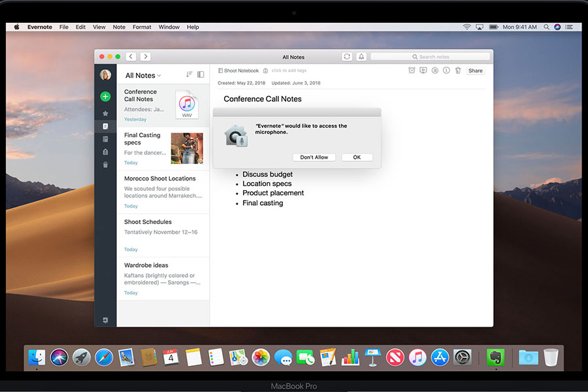Click OK in the microphone dialog
Image resolution: width=588 pixels, height=392 pixels.
pos(357,157)
